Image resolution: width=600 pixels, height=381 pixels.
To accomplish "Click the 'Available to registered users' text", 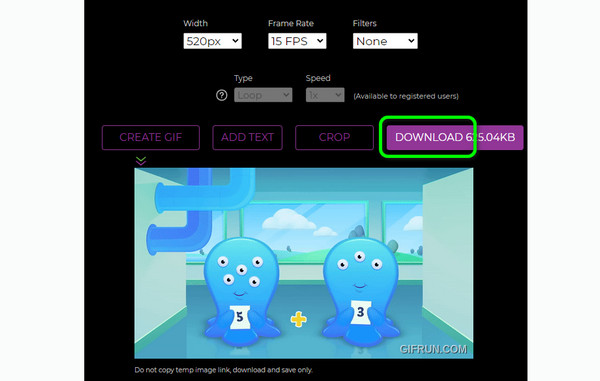I will [406, 96].
